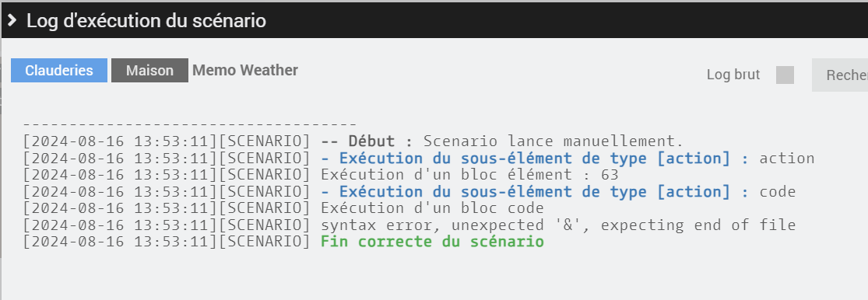Viewport: 868px width, 300px height.
Task: Click "Scenario lance manuellement." text
Action: (x=553, y=141)
